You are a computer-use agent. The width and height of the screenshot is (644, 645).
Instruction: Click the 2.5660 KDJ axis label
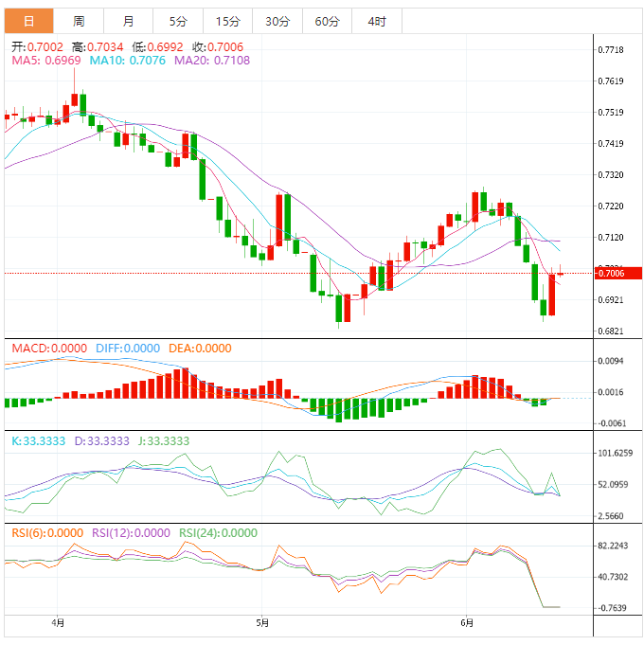(x=611, y=516)
